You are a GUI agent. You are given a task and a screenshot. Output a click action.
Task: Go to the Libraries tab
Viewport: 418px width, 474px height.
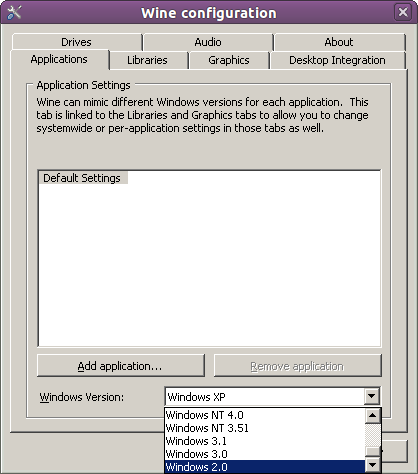pos(147,60)
